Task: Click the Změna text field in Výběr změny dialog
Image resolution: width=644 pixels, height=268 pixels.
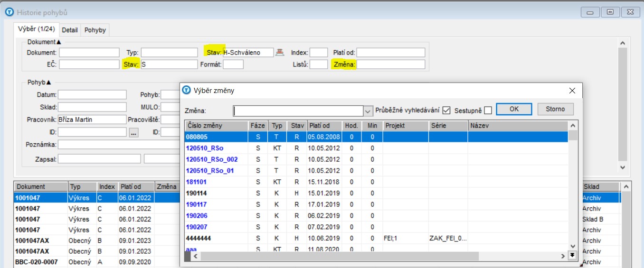Action: [x=298, y=111]
